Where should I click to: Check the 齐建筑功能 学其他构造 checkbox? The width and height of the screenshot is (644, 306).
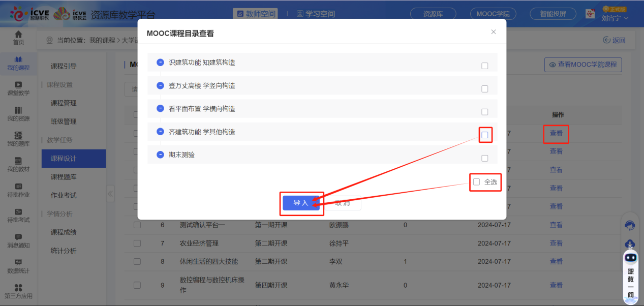(x=484, y=135)
